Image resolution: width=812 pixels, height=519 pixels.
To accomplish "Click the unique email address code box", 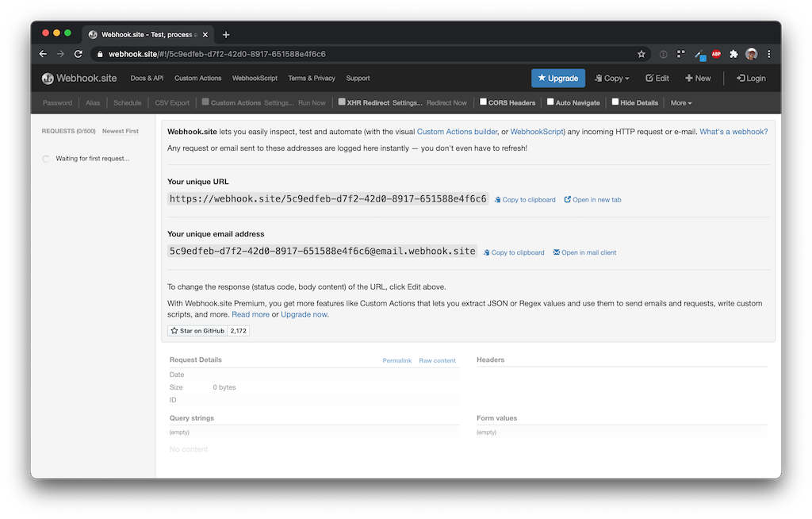I will 322,251.
